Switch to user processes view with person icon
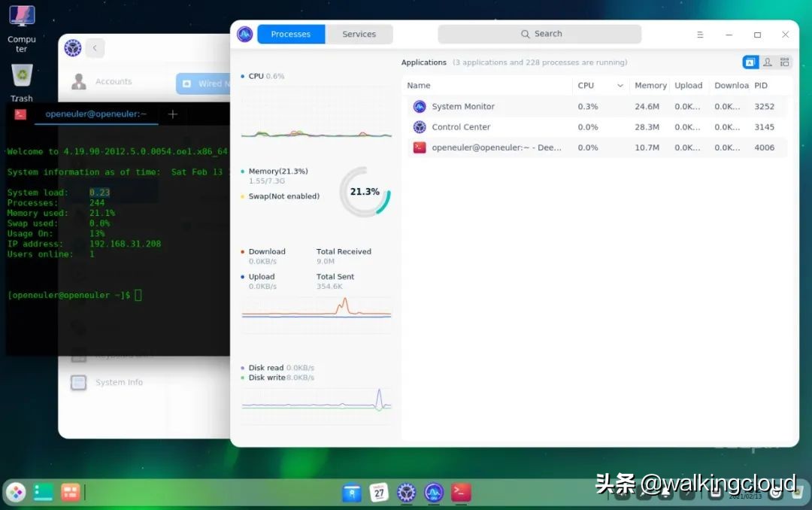 768,62
